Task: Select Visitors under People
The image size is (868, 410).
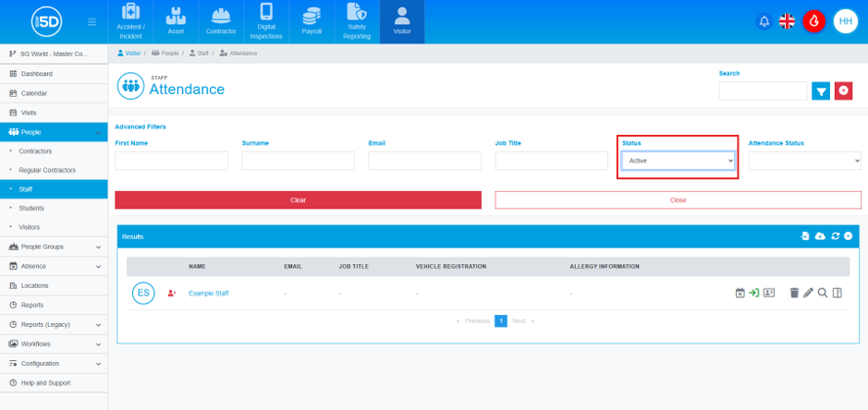Action: point(54,227)
